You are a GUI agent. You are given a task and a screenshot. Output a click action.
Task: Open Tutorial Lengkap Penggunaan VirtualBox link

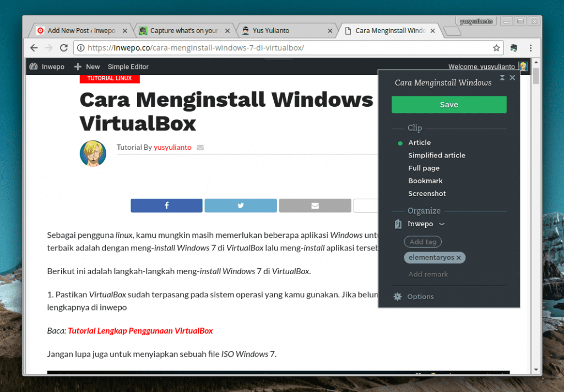coord(140,331)
